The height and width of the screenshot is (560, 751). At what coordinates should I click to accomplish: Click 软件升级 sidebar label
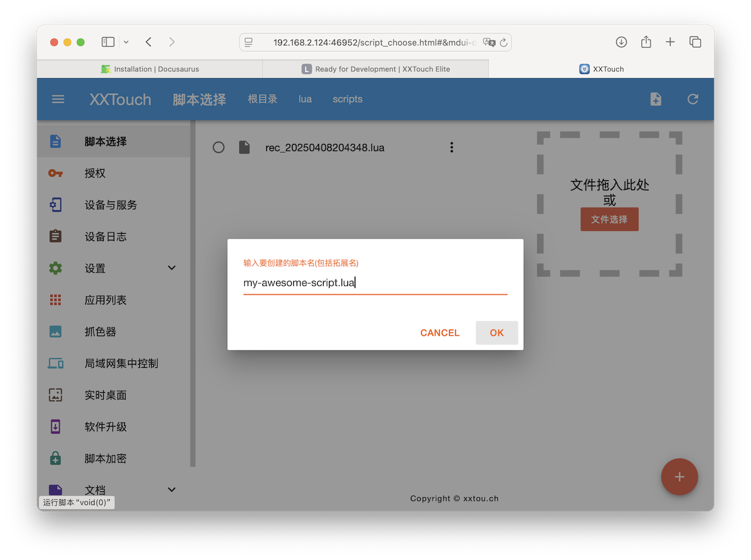106,427
